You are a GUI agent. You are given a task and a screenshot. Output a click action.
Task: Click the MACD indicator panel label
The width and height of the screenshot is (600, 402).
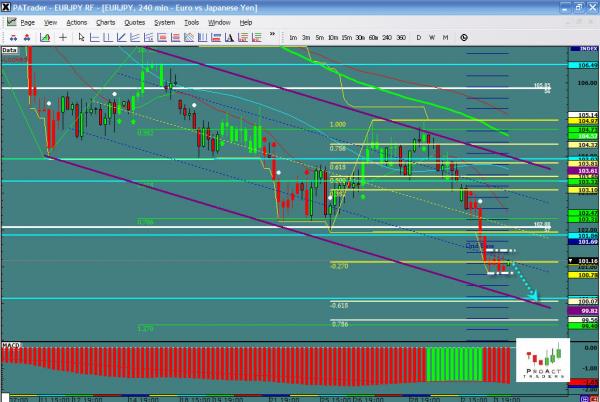click(12, 344)
